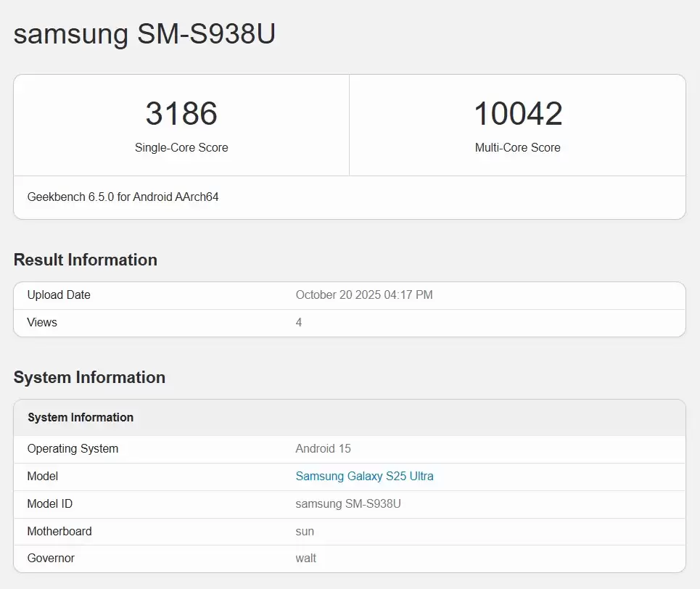Select the Model ID value samsung SM-S938U
Image resolution: width=700 pixels, height=589 pixels.
(350, 503)
